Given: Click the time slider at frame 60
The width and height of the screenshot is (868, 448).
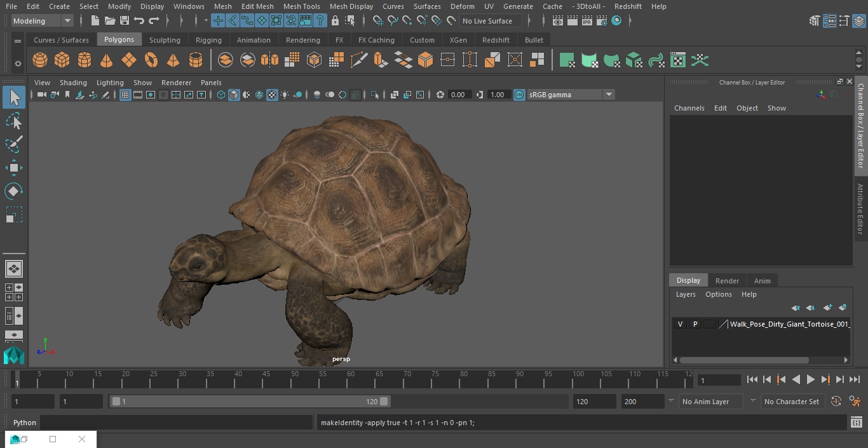Looking at the screenshot, I should [x=351, y=381].
